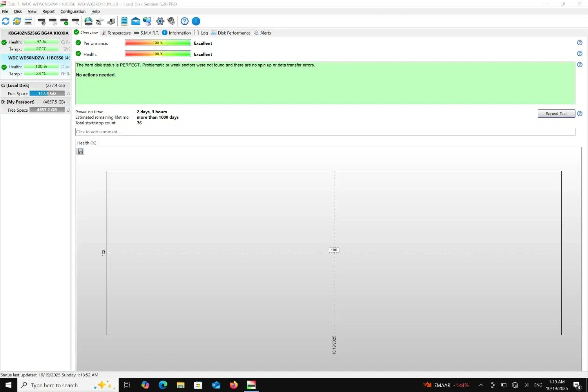Open the Report menu
Image resolution: width=588 pixels, height=392 pixels.
pyautogui.click(x=49, y=11)
